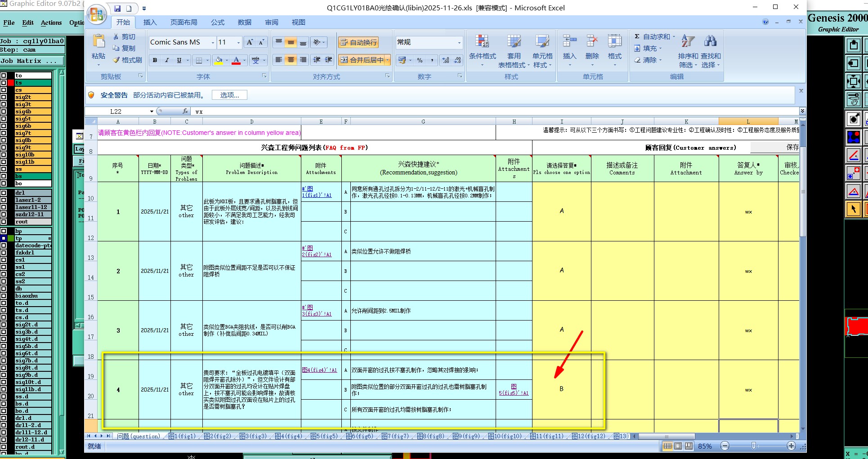The width and height of the screenshot is (868, 459).
Task: Align text to the left
Action: click(x=279, y=60)
